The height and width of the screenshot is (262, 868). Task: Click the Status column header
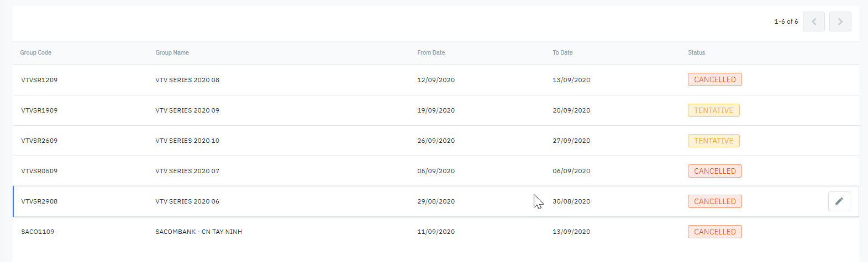[696, 52]
